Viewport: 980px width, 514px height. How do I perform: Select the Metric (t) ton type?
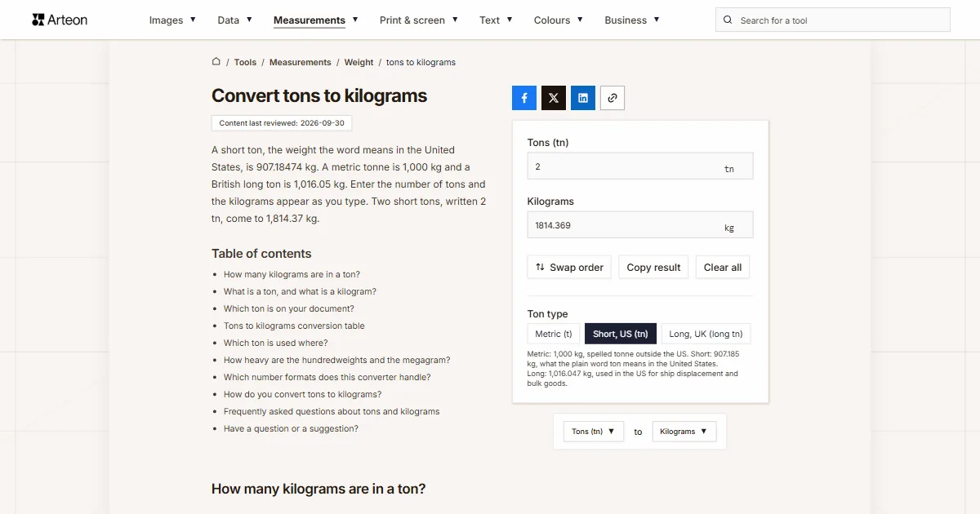pyautogui.click(x=554, y=334)
